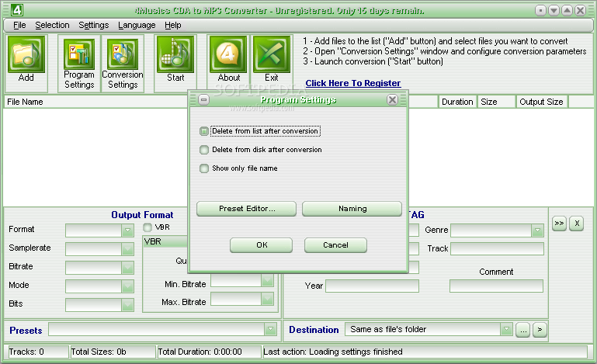The image size is (597, 364).
Task: Click the X button beside the tag panel
Action: pyautogui.click(x=577, y=223)
